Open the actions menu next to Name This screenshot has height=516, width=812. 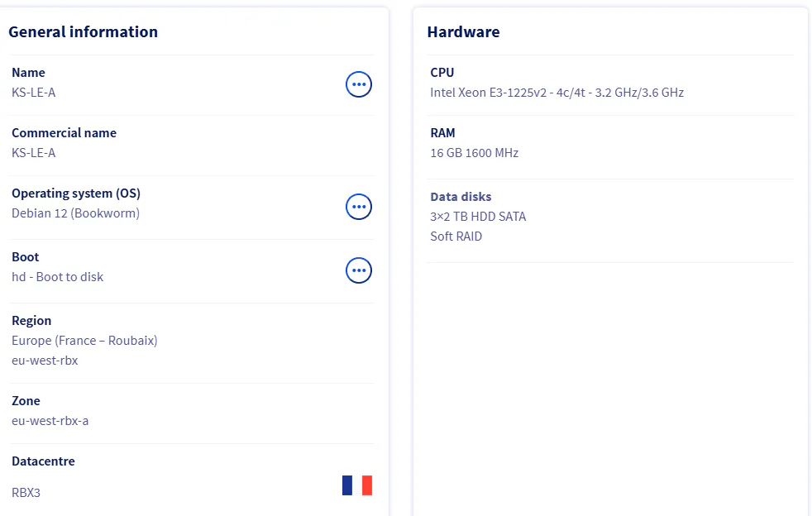358,84
